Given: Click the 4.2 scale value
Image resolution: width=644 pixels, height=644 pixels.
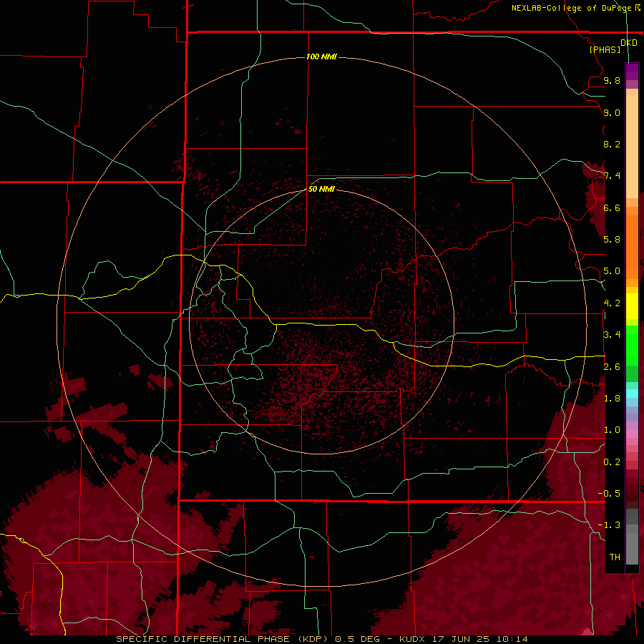Looking at the screenshot, I should 612,303.
